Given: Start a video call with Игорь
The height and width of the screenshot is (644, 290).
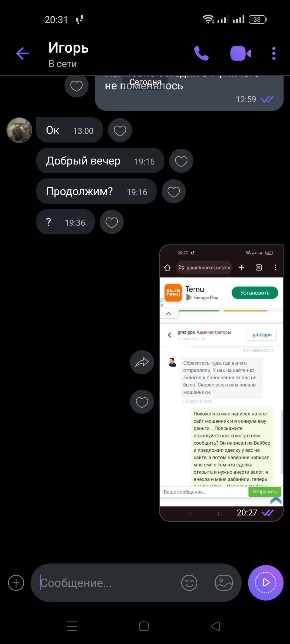Looking at the screenshot, I should 241,53.
